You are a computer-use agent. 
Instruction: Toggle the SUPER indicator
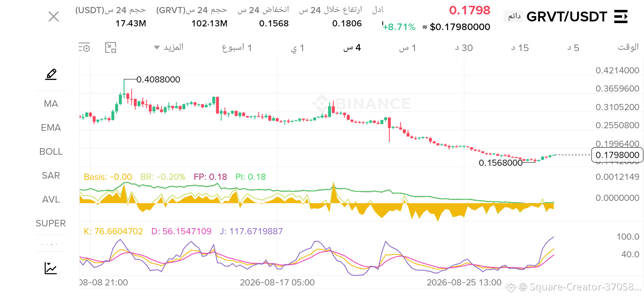point(51,223)
